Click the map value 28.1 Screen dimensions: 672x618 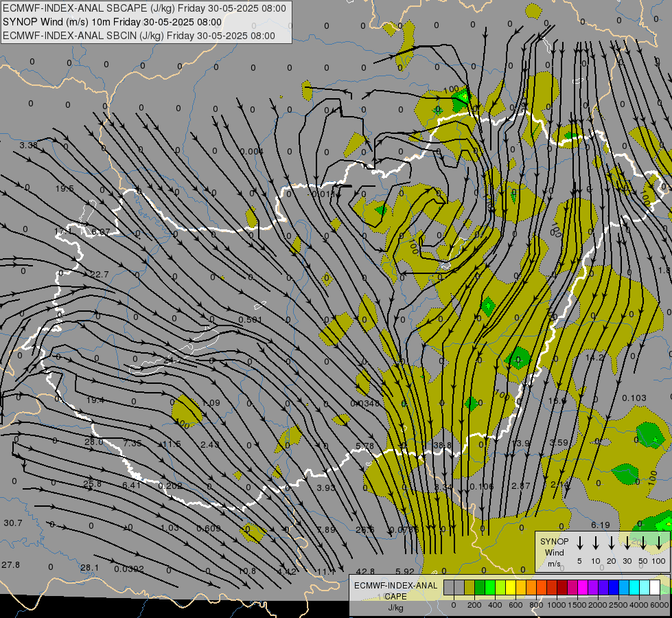pos(89,568)
